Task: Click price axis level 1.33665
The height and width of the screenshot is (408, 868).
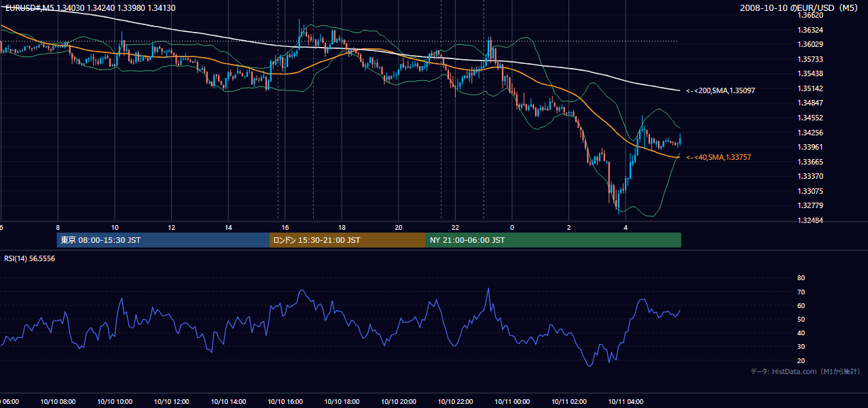Action: 811,162
